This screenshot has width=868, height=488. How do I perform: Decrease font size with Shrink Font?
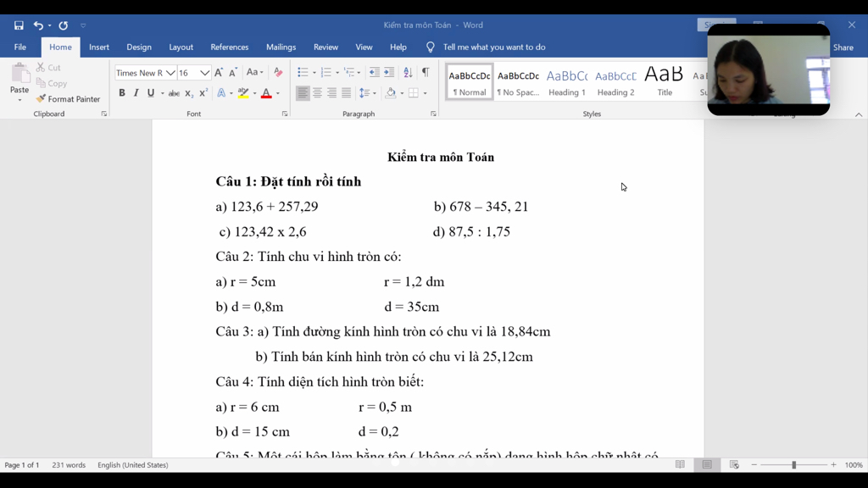click(233, 73)
